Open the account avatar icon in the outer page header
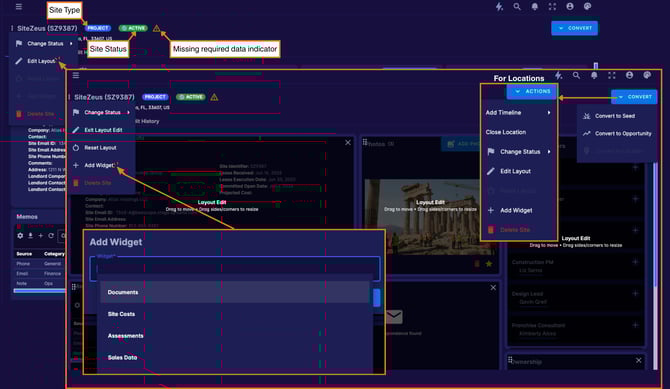 coord(570,6)
